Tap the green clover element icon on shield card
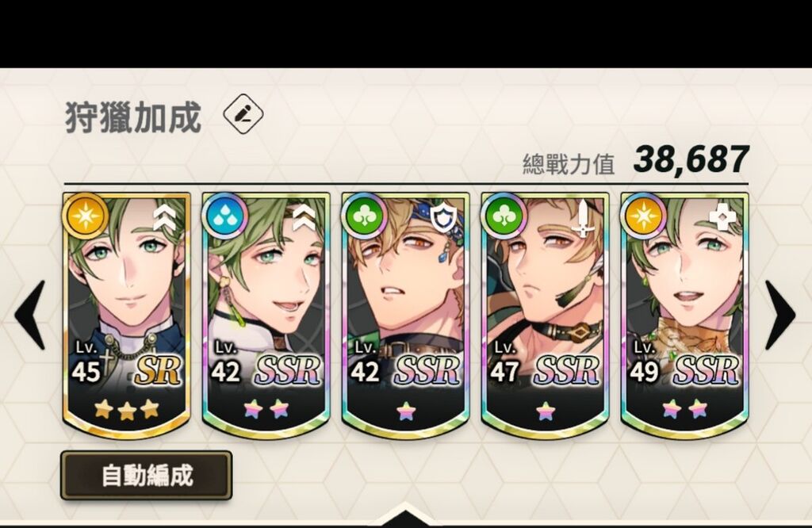 tap(365, 216)
